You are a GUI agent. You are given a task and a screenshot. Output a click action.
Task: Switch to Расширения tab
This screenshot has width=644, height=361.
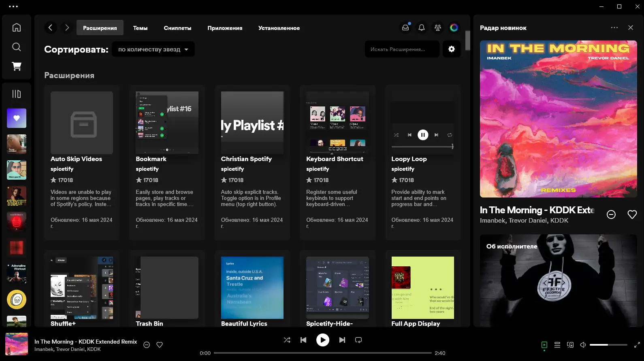pos(100,28)
